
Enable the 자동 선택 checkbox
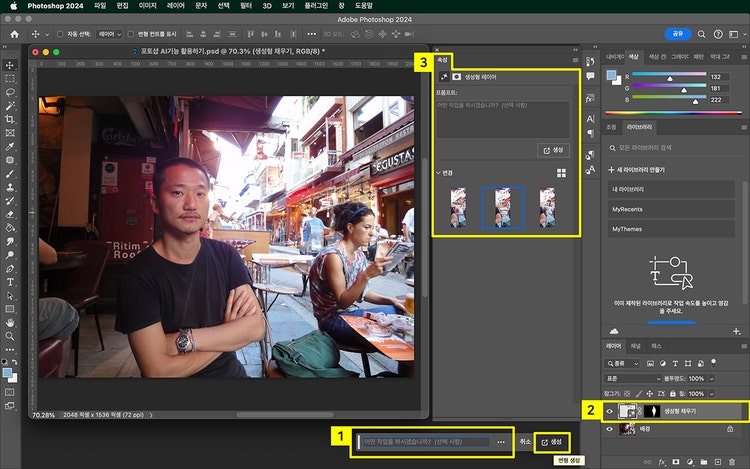coord(59,34)
